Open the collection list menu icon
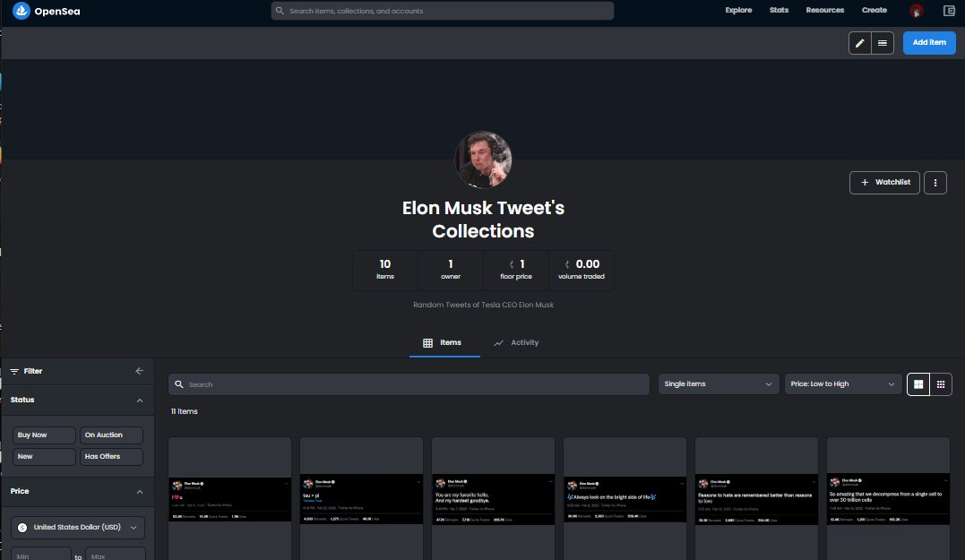The width and height of the screenshot is (965, 560). (x=883, y=43)
